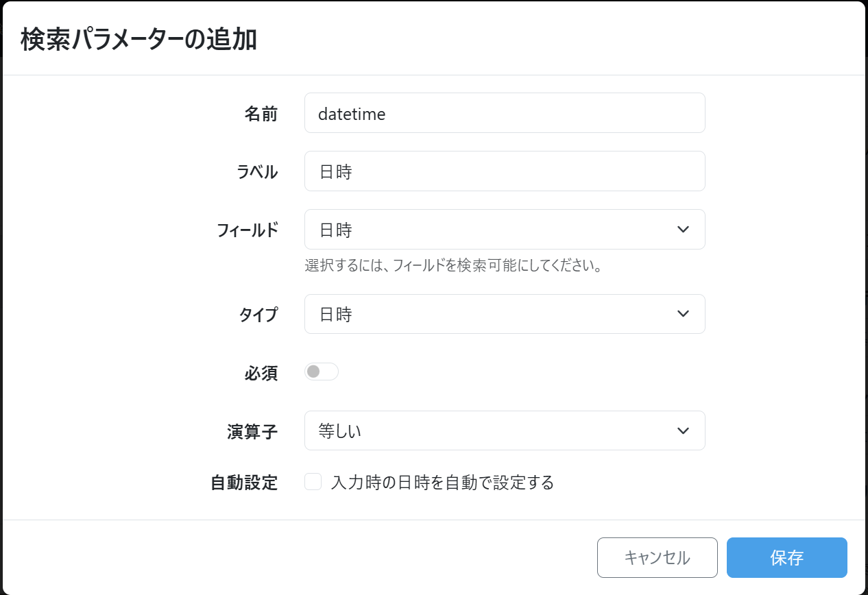868x595 pixels.
Task: Click the 名前 input containing datetime
Action: tap(504, 113)
